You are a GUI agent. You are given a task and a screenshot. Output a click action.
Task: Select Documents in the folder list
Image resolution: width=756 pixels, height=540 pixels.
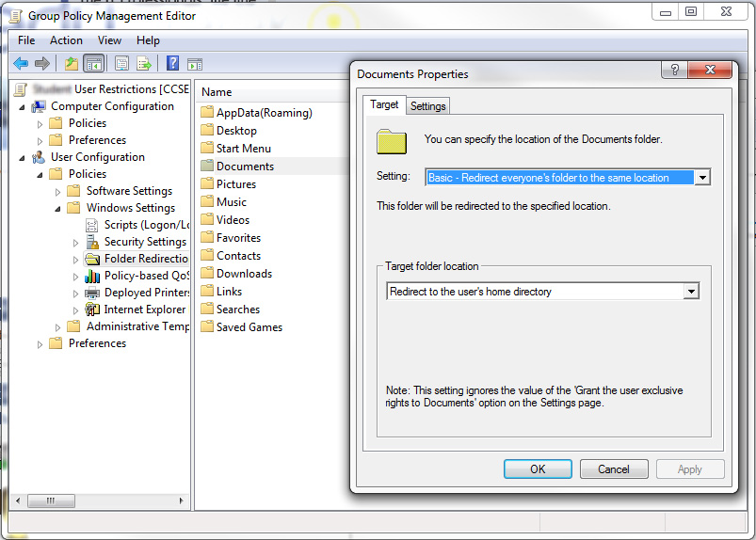pyautogui.click(x=245, y=167)
